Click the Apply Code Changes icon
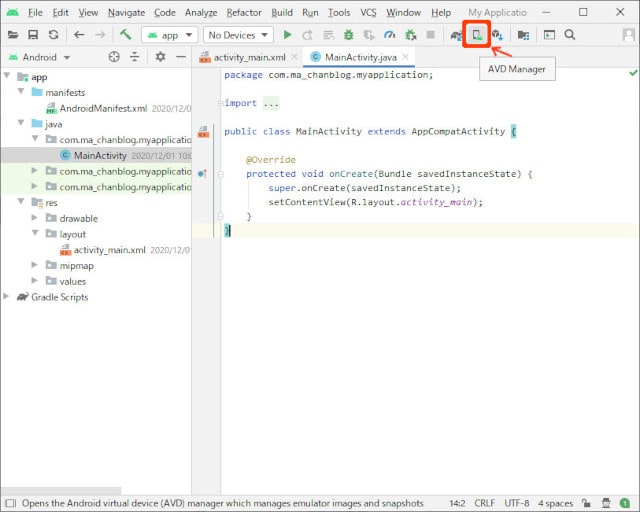 328,36
